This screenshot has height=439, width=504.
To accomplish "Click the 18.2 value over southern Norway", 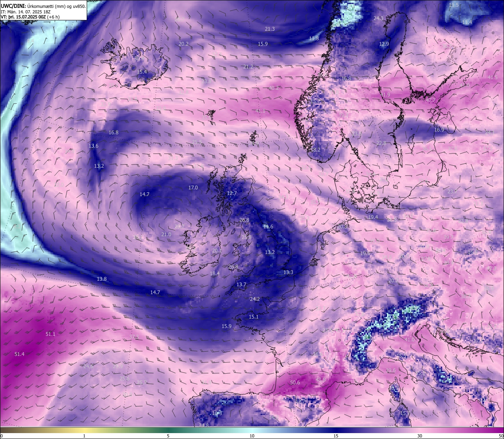I will pyautogui.click(x=315, y=150).
